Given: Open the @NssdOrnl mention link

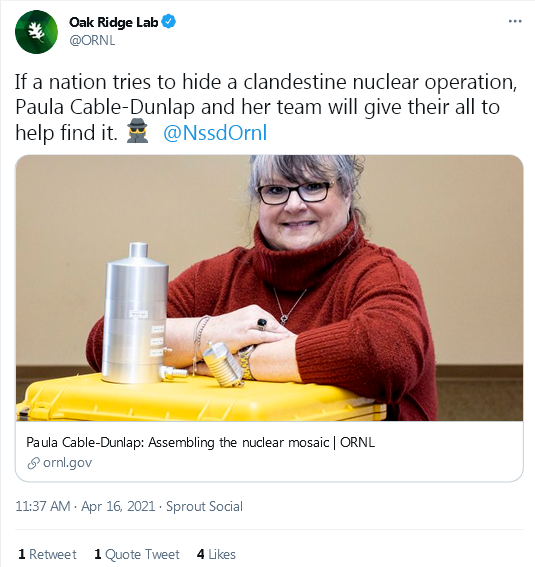Looking at the screenshot, I should click(215, 133).
